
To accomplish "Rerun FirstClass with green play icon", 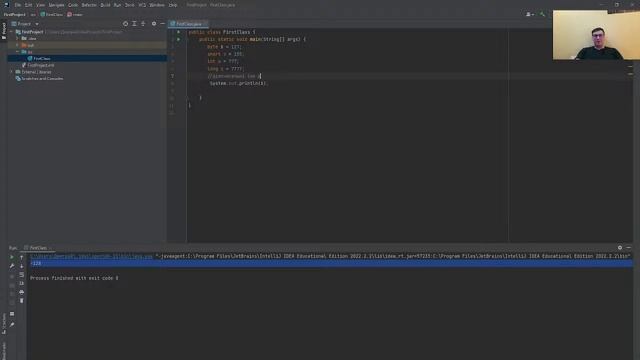I will pyautogui.click(x=12, y=257).
